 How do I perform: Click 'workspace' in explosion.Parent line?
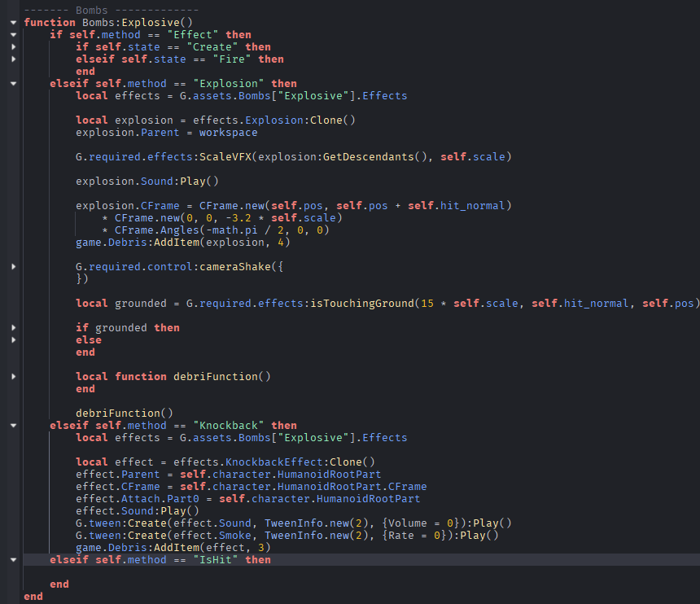228,133
